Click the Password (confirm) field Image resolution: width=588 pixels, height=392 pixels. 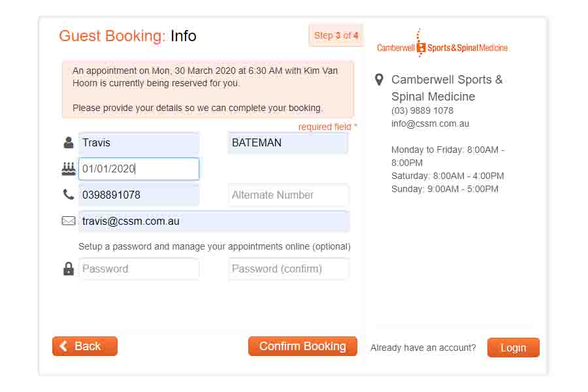click(x=288, y=269)
